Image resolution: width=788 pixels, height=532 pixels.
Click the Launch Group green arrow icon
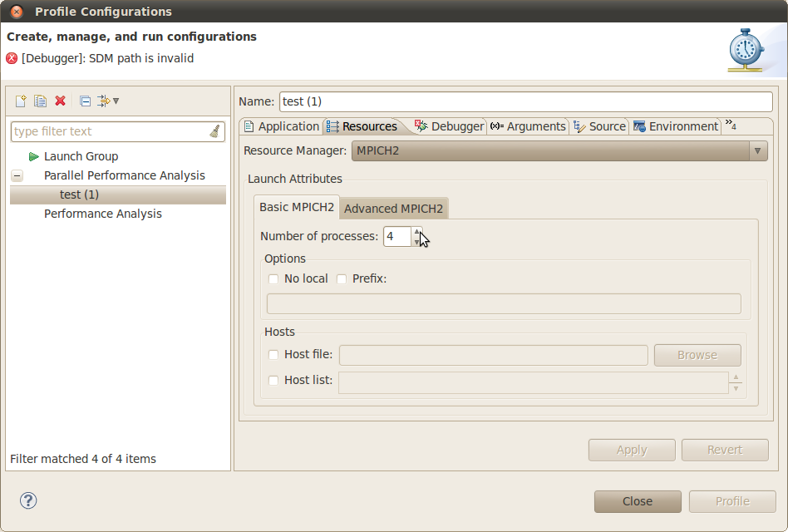[x=34, y=157]
